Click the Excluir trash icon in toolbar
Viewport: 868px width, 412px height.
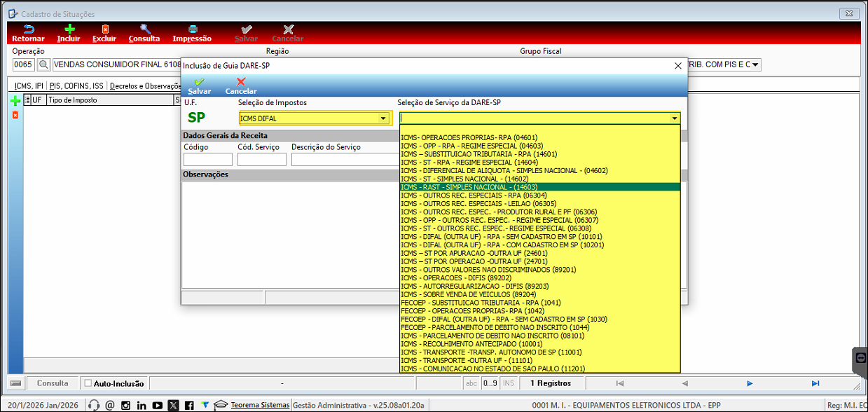pyautogui.click(x=105, y=29)
